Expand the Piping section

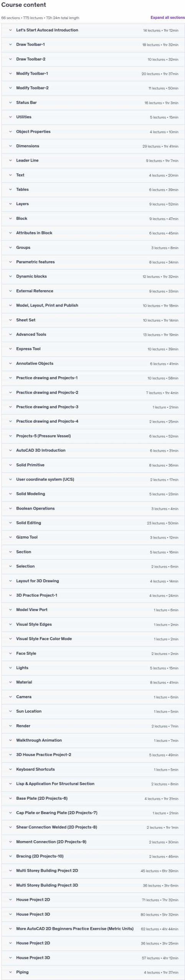tap(93, 972)
